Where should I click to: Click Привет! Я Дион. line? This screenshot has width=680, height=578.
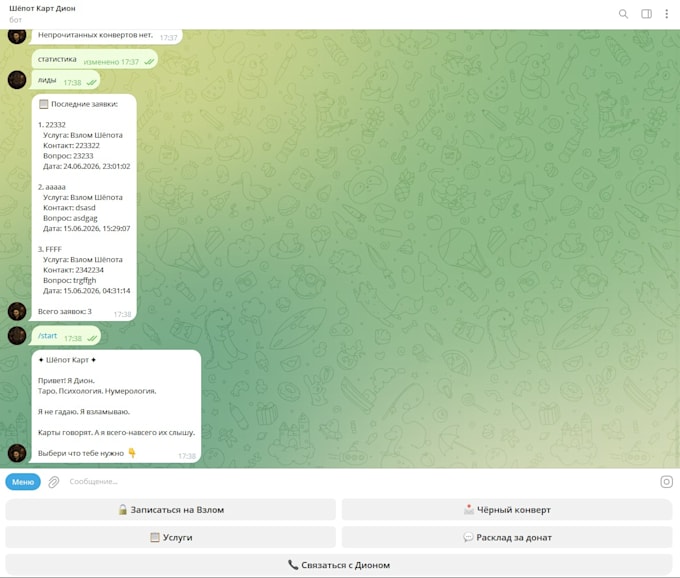pos(66,381)
